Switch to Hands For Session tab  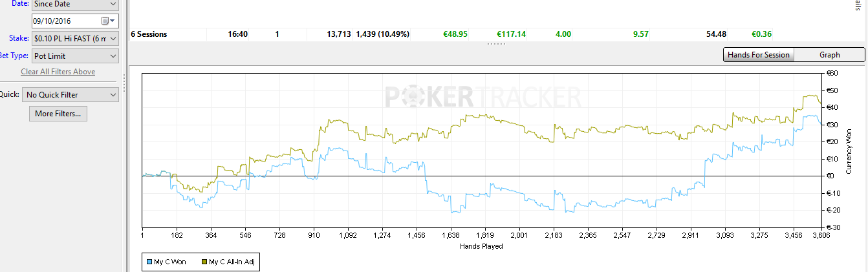(x=758, y=55)
